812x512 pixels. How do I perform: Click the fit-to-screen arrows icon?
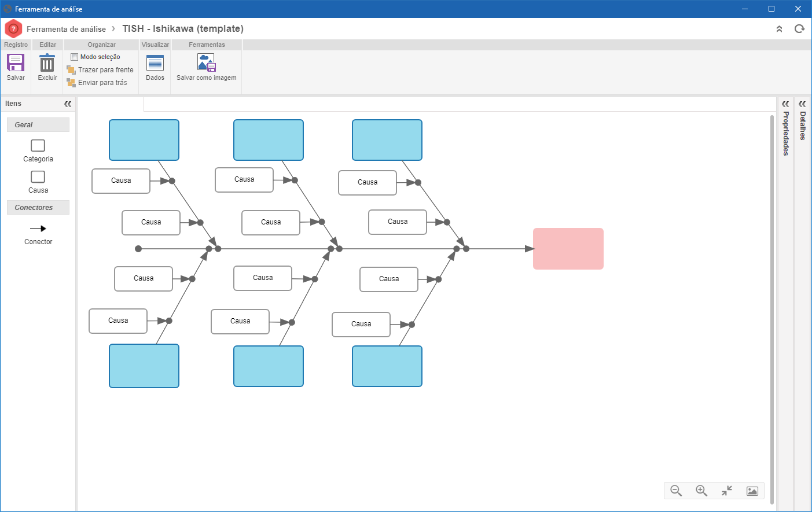click(x=727, y=491)
